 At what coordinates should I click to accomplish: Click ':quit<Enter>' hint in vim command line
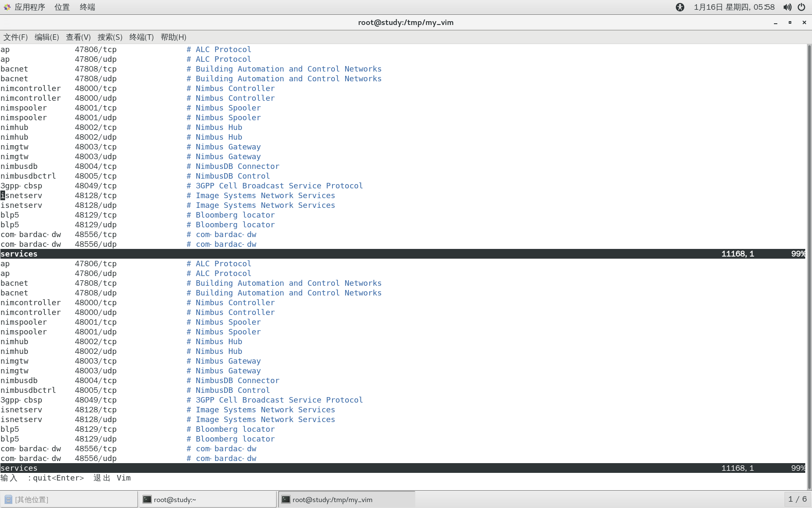point(56,478)
